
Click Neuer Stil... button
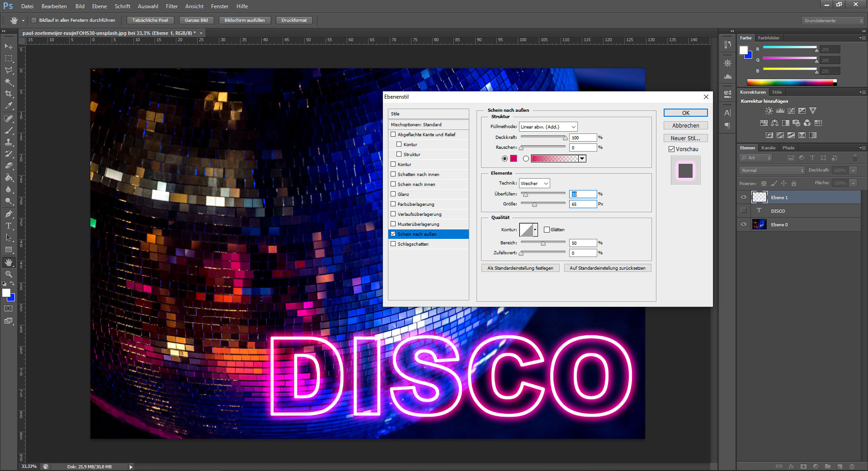point(685,138)
